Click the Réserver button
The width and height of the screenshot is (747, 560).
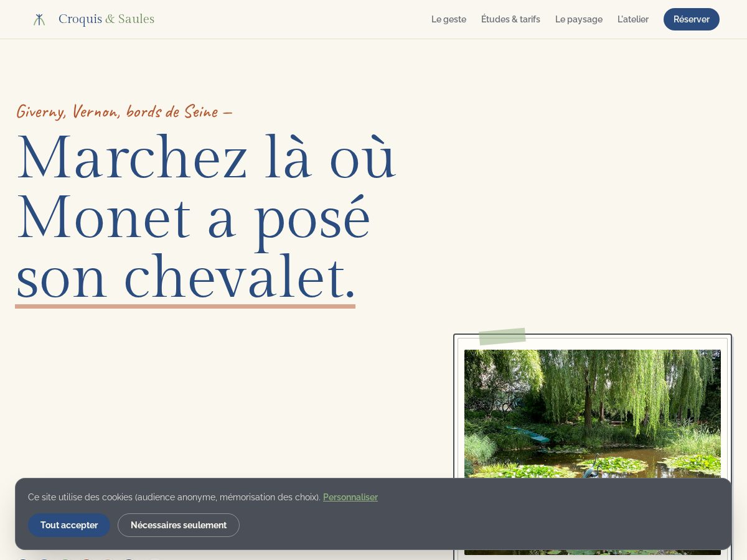point(692,19)
